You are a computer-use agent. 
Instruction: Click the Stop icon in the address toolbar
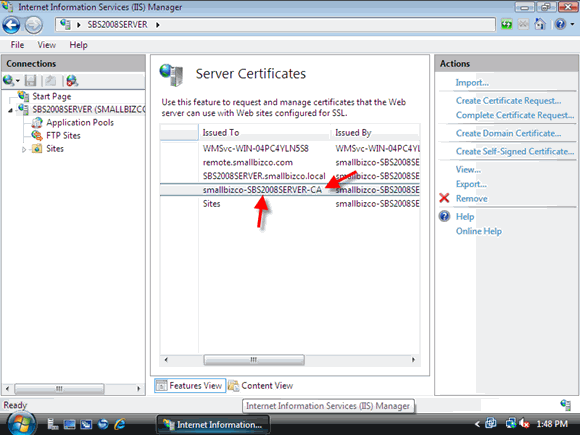coord(523,24)
